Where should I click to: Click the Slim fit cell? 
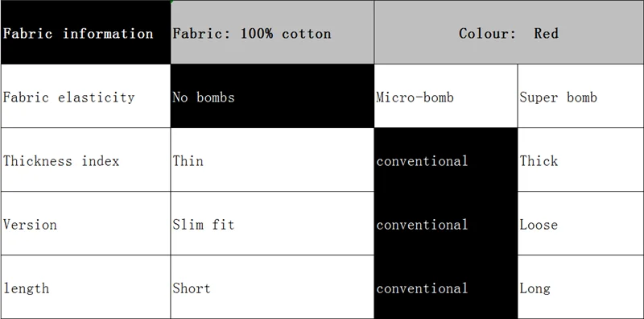272,223
